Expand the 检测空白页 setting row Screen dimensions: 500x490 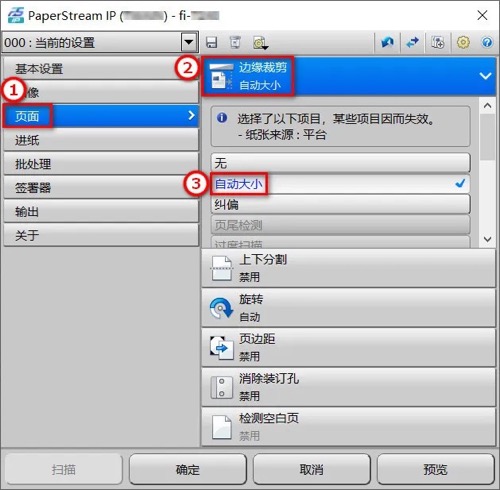tap(348, 427)
